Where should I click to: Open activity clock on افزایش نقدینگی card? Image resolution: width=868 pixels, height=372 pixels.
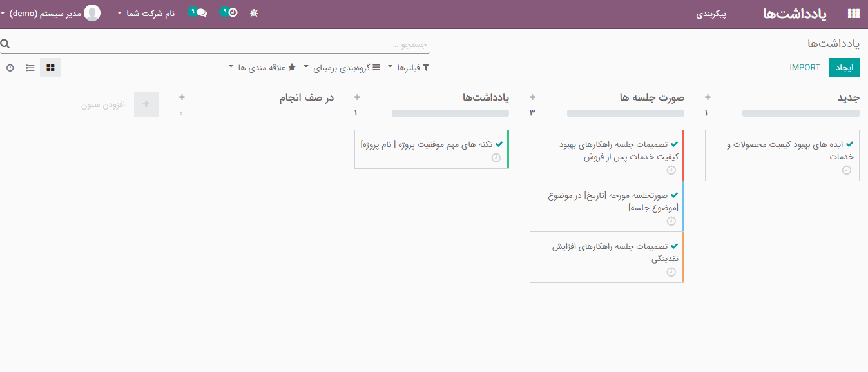(671, 272)
